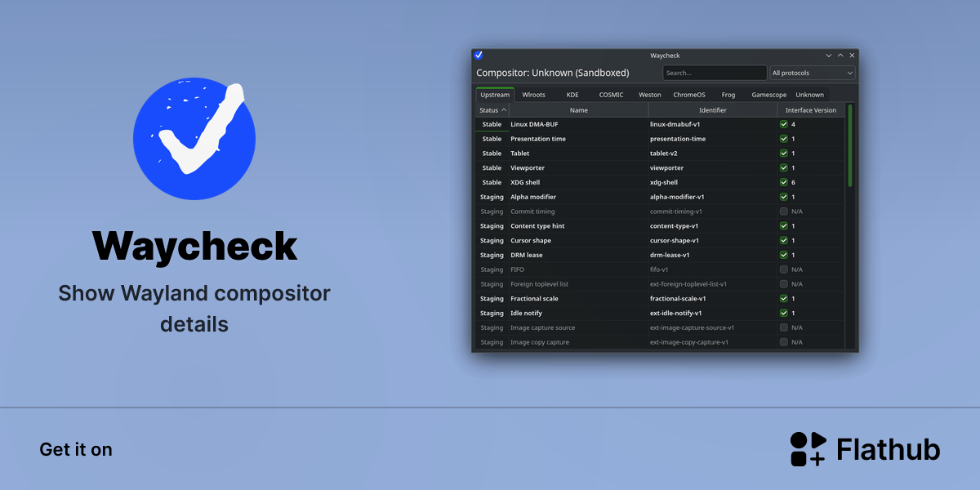
Task: Open the Frog tab
Action: point(728,95)
